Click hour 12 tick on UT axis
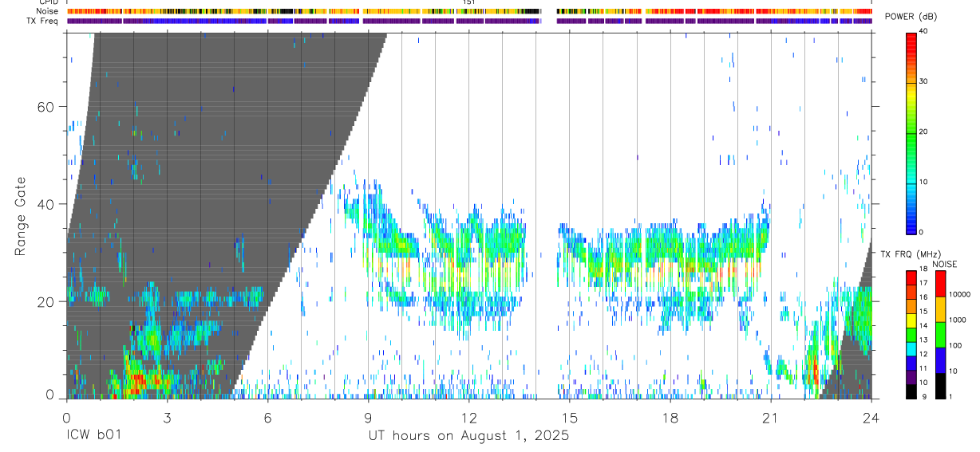This screenshot has width=980, height=452. pos(468,417)
